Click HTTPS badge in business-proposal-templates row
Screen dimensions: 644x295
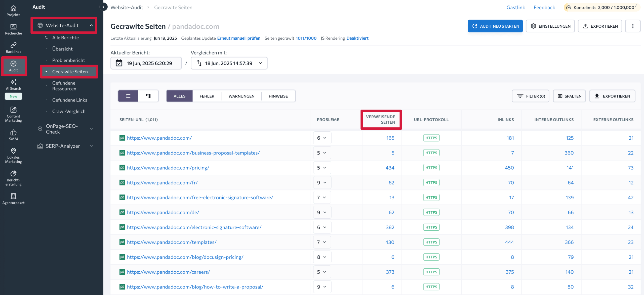431,153
